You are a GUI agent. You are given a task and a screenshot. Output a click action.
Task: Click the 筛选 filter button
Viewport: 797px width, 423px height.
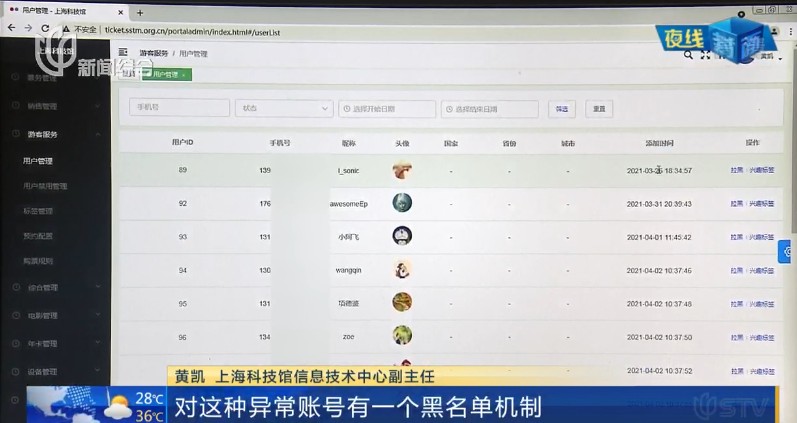click(562, 109)
